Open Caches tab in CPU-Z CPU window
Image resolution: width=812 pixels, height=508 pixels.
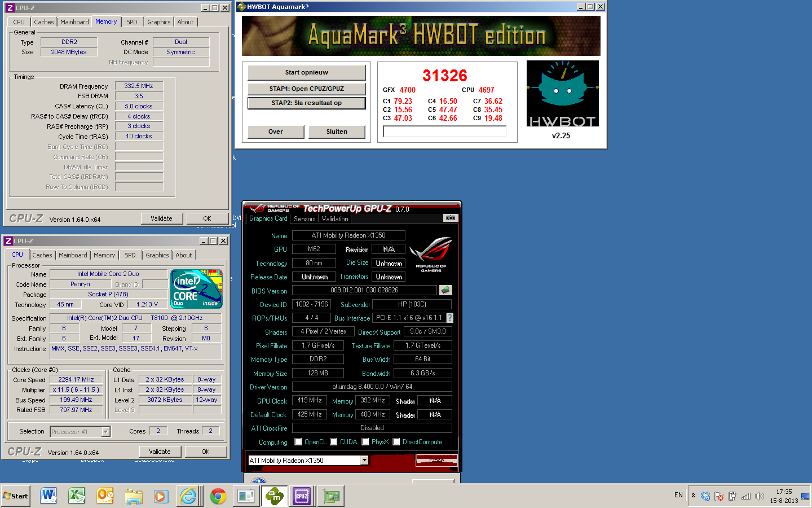pyautogui.click(x=42, y=255)
